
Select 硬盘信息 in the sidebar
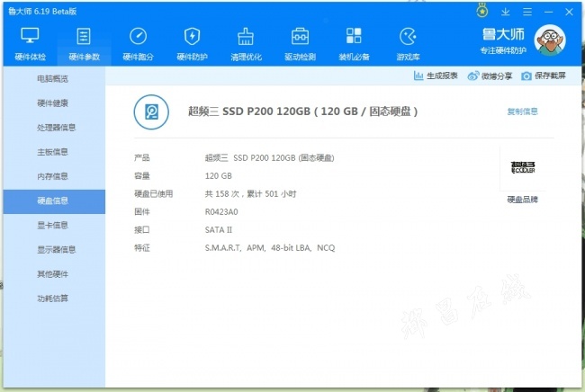(x=54, y=201)
